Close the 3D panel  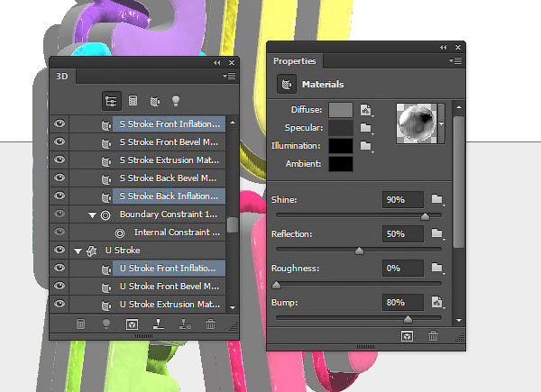pyautogui.click(x=232, y=63)
